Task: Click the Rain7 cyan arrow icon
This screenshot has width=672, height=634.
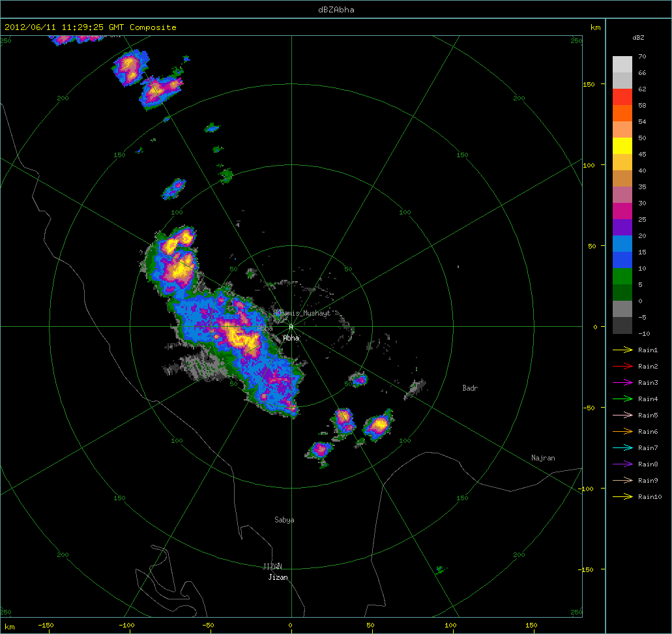Action: (622, 448)
